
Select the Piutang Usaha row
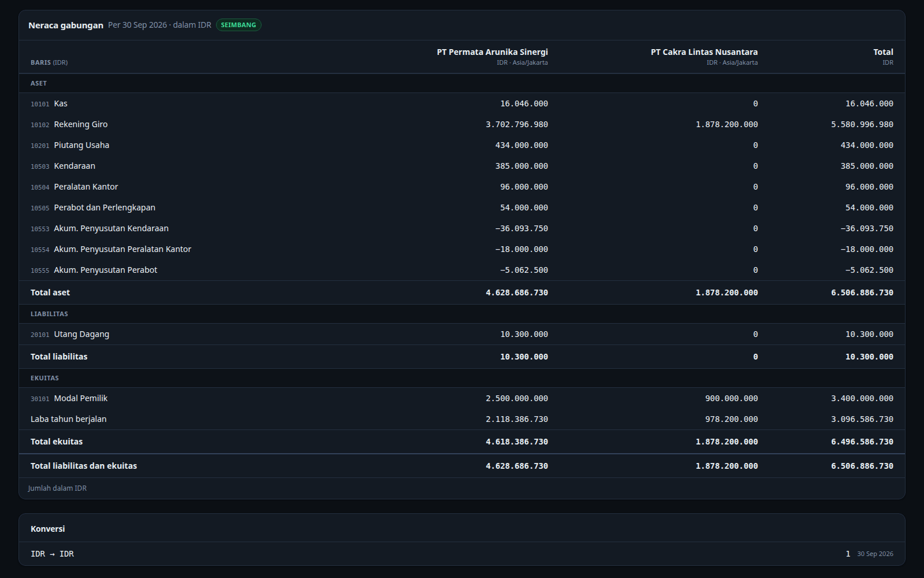462,145
